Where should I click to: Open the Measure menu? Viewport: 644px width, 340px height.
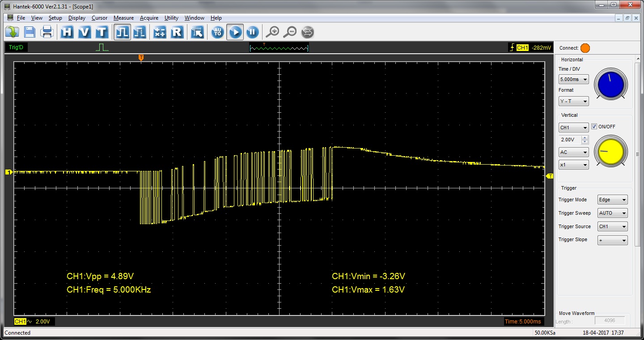tap(123, 18)
